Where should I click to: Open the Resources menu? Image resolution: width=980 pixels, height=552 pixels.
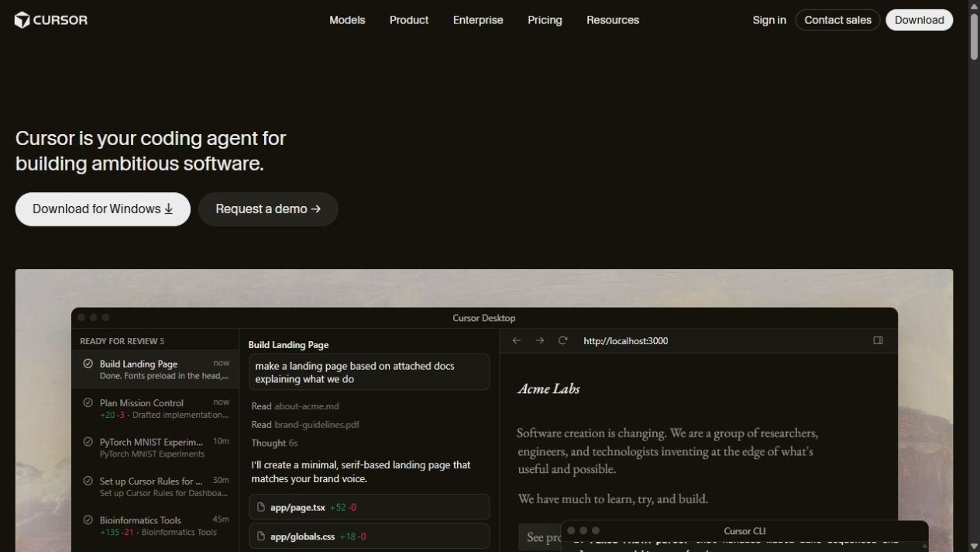(x=613, y=20)
